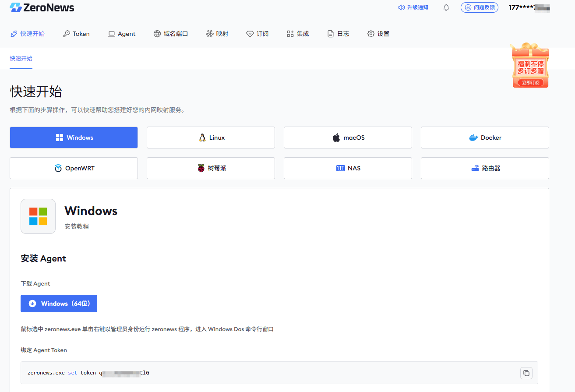
Task: Click the 绑定 Agent Token label
Action: (x=44, y=350)
